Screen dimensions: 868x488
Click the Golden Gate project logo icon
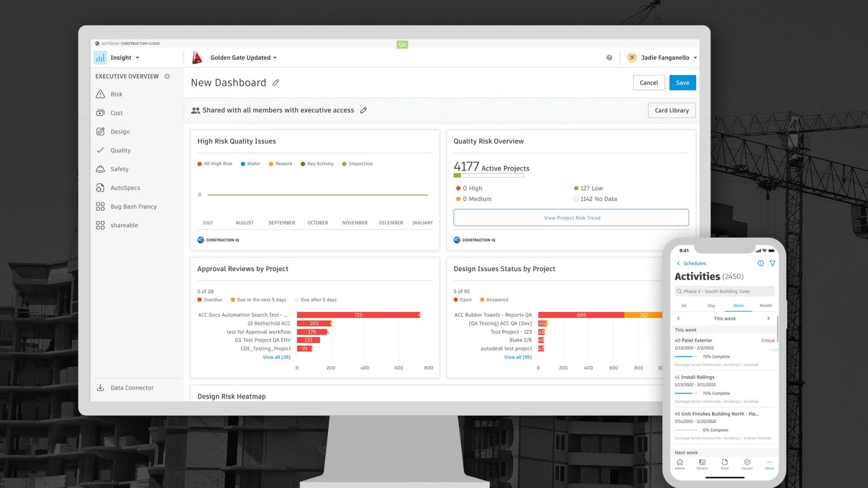pos(197,58)
